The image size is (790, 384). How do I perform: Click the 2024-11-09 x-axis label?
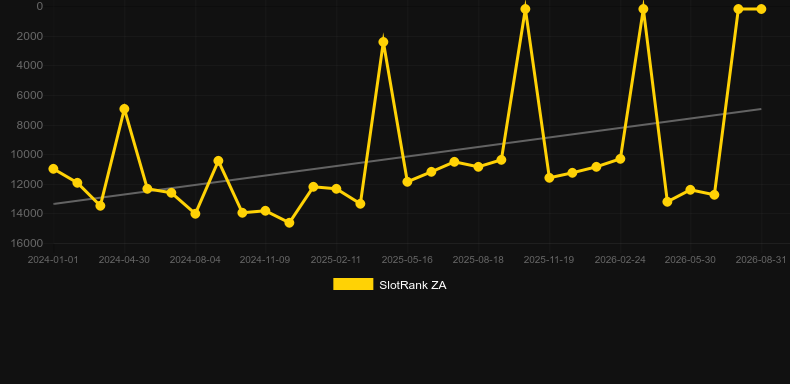coord(265,260)
